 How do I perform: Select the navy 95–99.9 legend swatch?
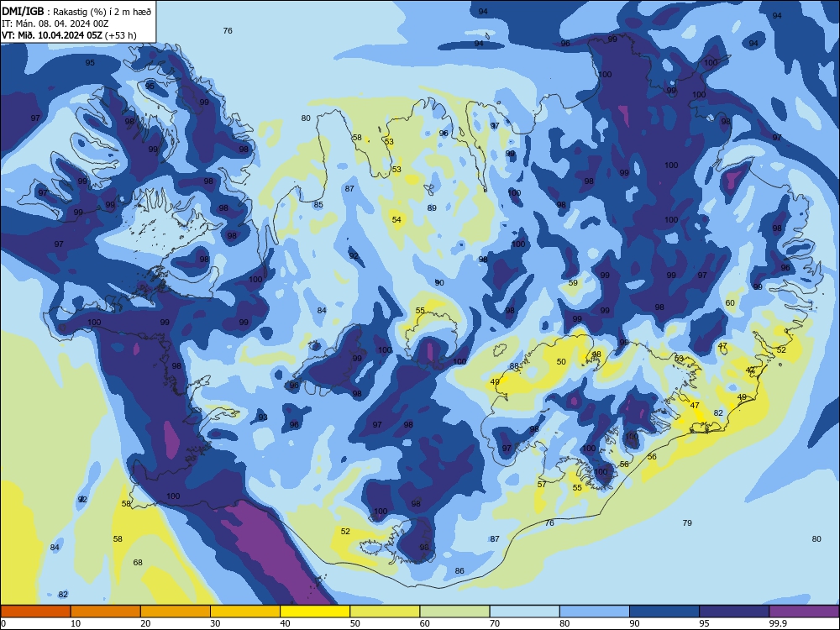(x=734, y=612)
